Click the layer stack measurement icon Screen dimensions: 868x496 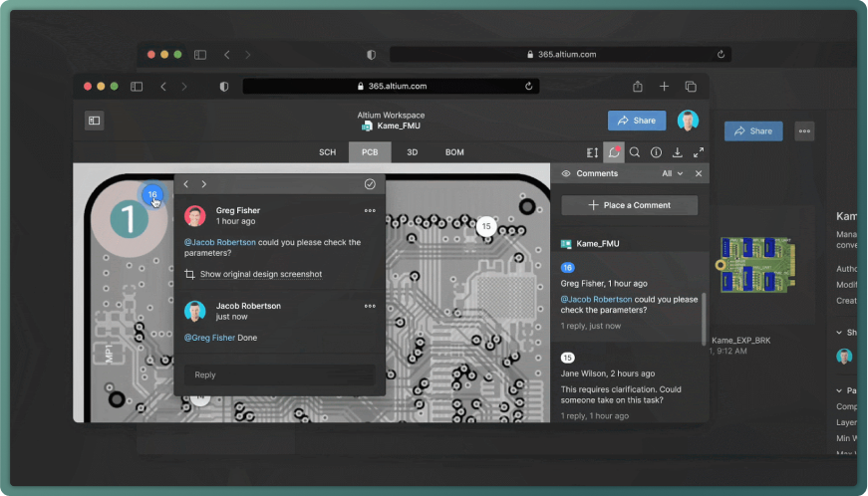(x=593, y=152)
